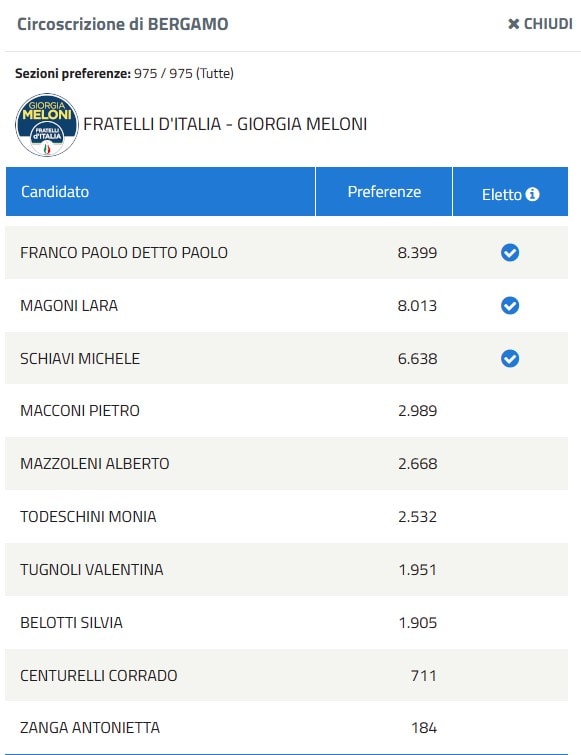This screenshot has height=755, width=581.
Task: Click the X icon beside CHIUDI
Action: point(514,24)
